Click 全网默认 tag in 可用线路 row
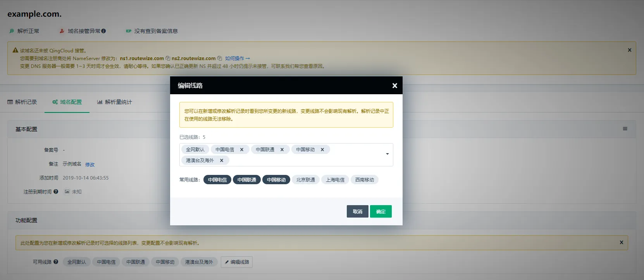The height and width of the screenshot is (280, 644). pos(77,262)
